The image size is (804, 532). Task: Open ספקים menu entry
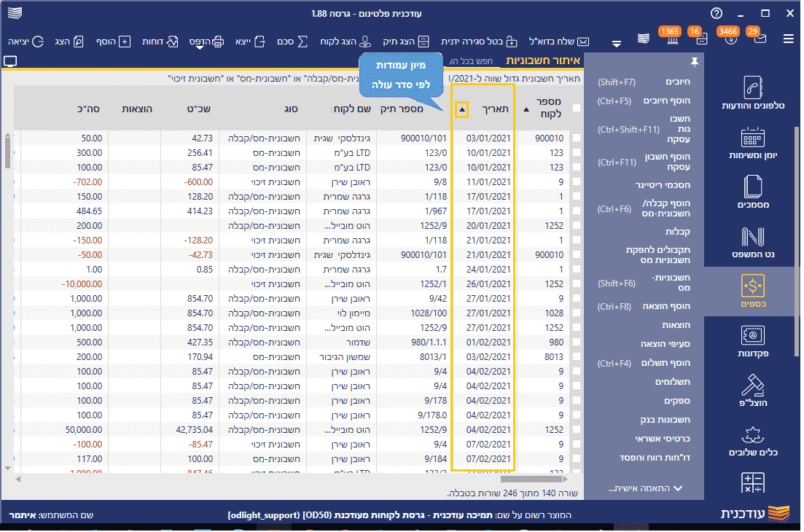pyautogui.click(x=677, y=401)
